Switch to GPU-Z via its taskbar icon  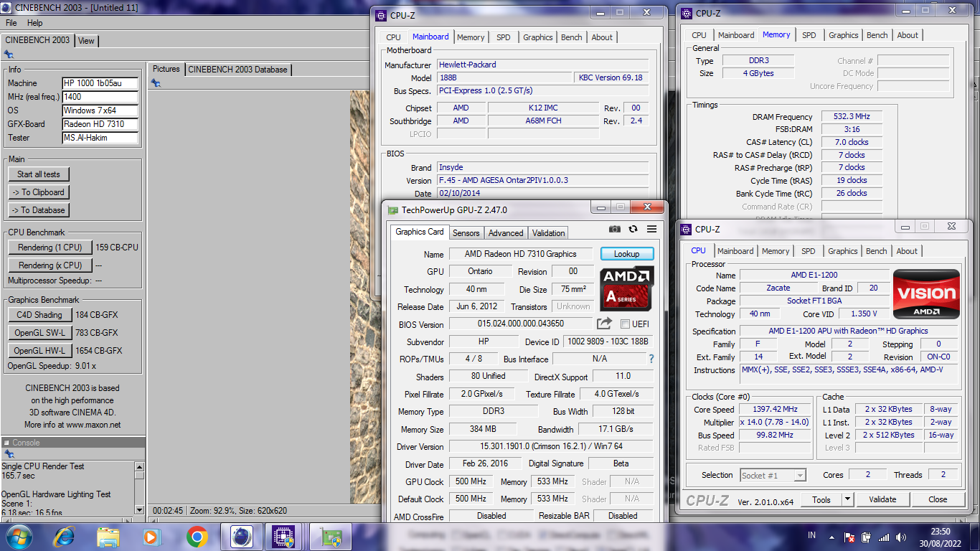click(331, 537)
